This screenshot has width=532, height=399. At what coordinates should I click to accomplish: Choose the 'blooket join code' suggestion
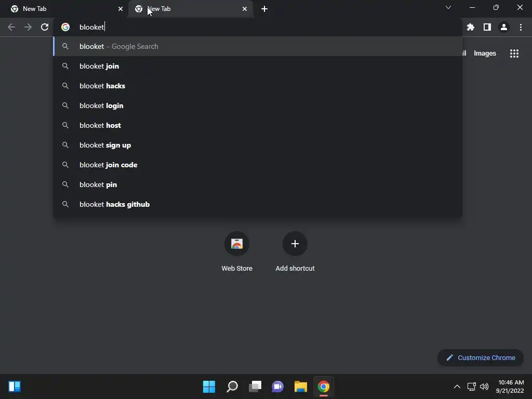point(258,165)
